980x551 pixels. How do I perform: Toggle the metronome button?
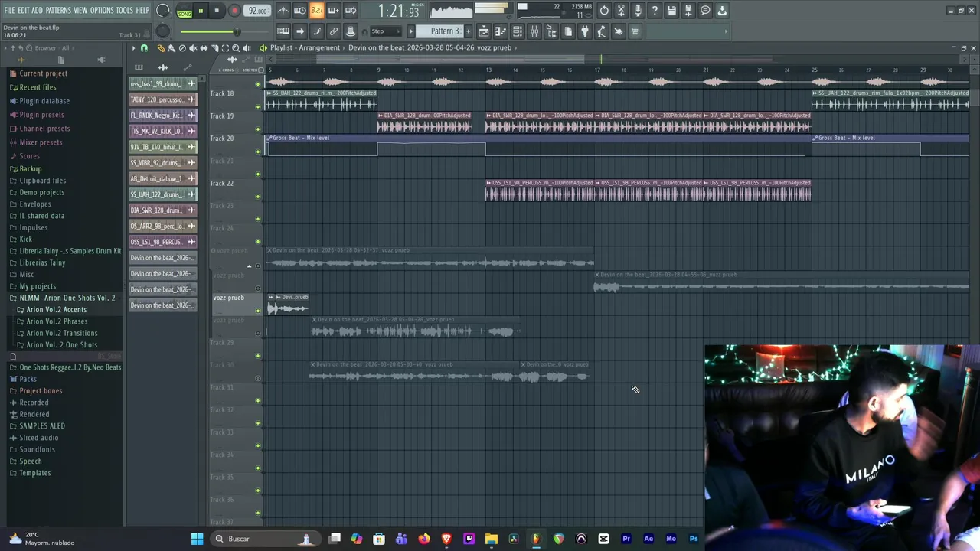[x=283, y=11]
